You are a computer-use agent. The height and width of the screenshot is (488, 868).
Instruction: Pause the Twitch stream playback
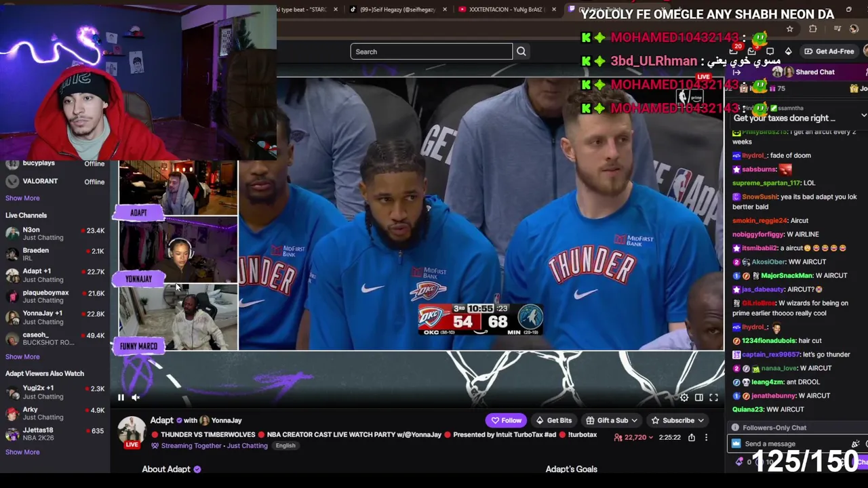pos(121,398)
